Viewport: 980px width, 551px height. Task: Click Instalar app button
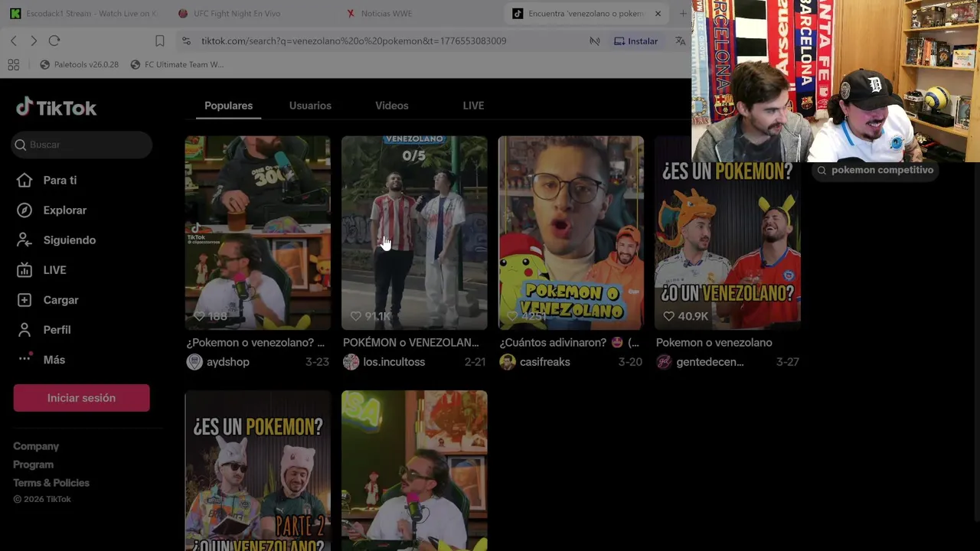tap(635, 41)
